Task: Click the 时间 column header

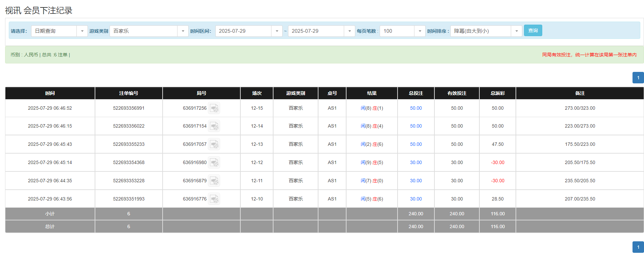Action: pyautogui.click(x=50, y=93)
